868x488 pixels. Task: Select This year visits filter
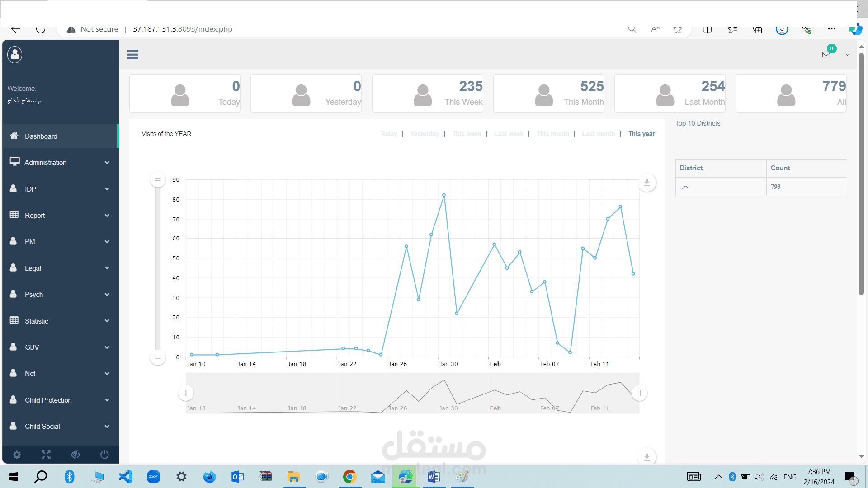642,134
